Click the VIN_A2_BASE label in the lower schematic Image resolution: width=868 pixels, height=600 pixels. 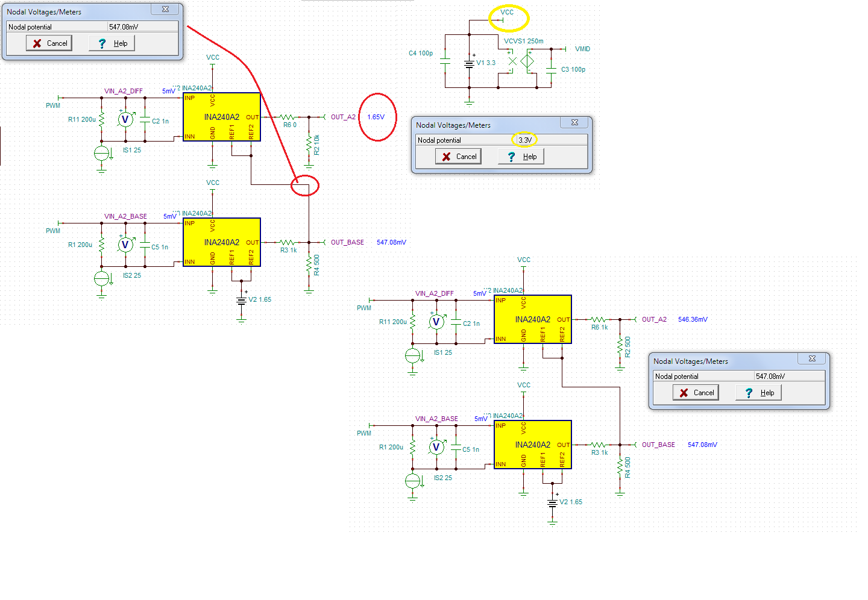coord(436,419)
